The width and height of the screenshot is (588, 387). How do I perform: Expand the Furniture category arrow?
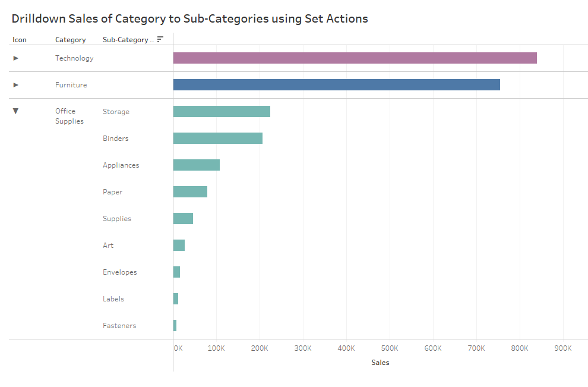point(16,85)
